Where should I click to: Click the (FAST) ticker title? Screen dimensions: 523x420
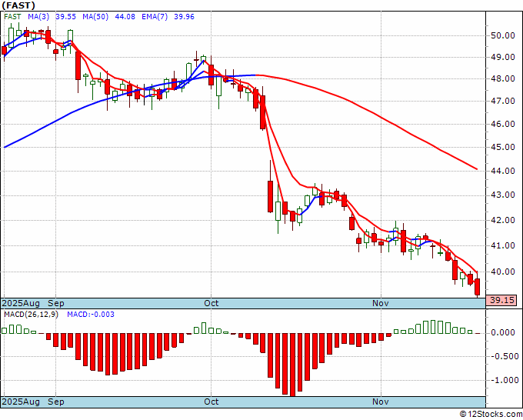pyautogui.click(x=18, y=5)
